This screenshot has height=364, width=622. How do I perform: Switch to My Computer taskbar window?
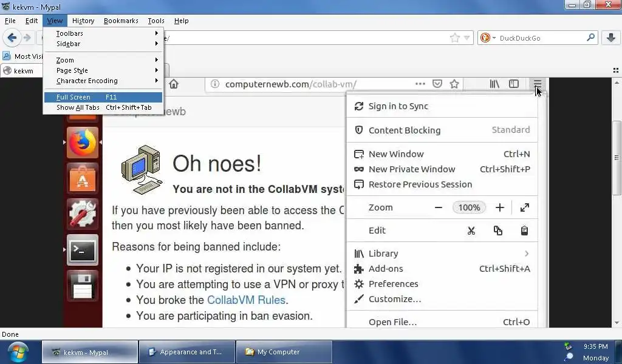coord(284,352)
